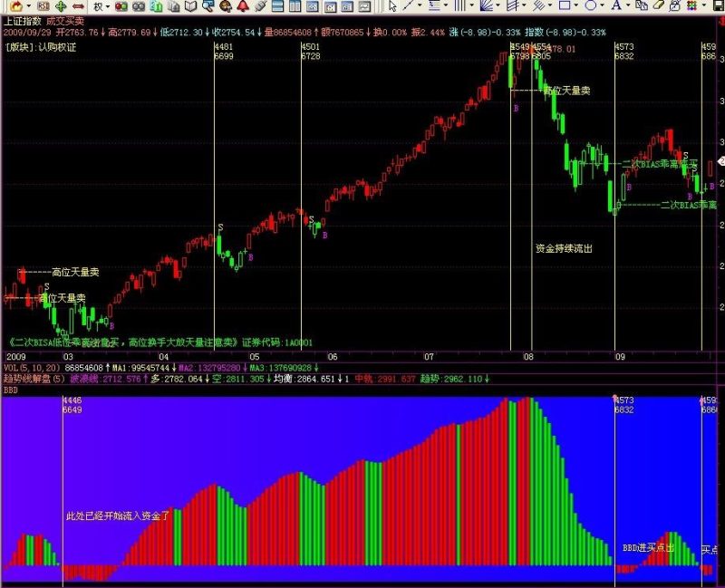This screenshot has width=725, height=588.
Task: Open the color palette grid icon
Action: tap(691, 5)
